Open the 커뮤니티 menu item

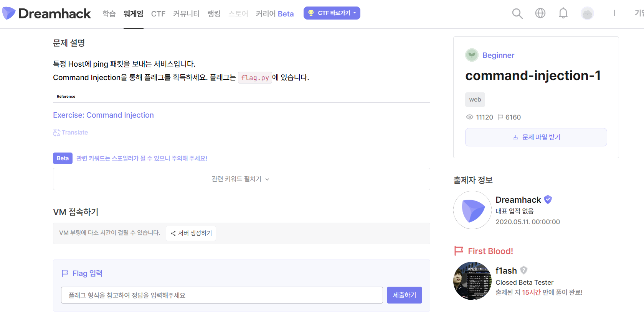186,13
